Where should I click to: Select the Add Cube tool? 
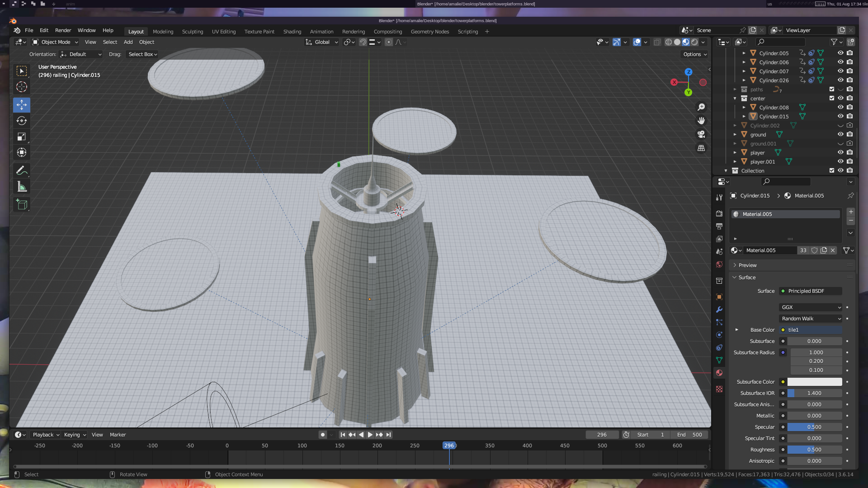point(21,205)
